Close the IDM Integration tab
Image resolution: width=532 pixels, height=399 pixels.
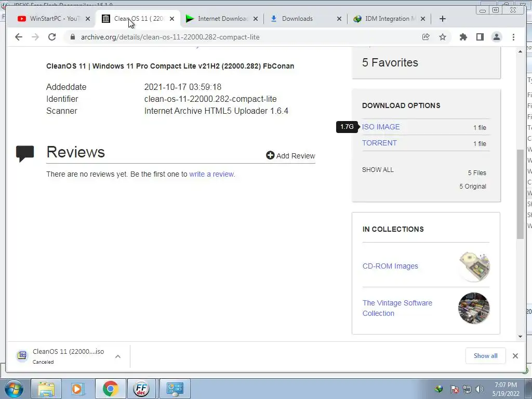point(423,19)
